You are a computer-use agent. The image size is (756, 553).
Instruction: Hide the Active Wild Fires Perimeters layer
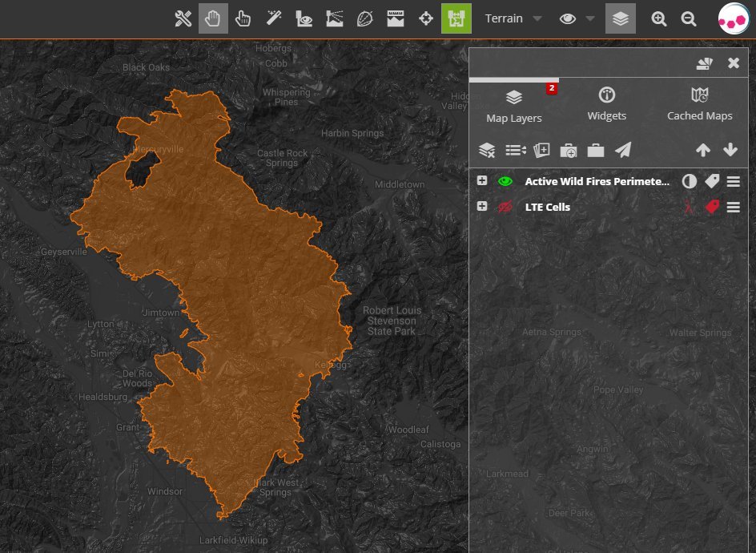point(505,181)
